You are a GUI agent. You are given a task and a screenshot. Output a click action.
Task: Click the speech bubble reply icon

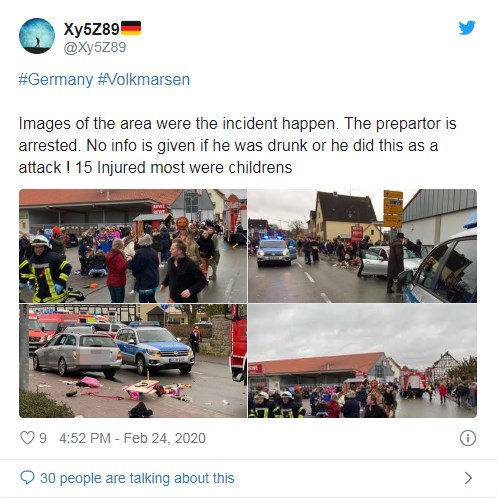click(x=27, y=478)
